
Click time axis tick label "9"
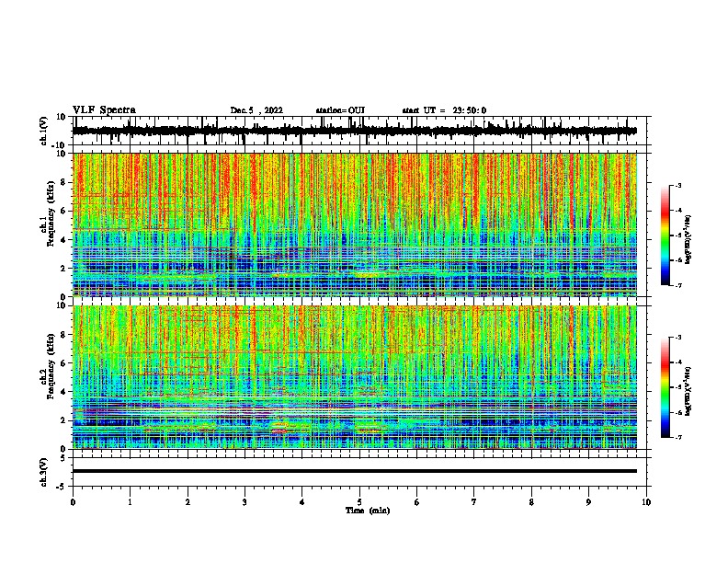pyautogui.click(x=588, y=502)
